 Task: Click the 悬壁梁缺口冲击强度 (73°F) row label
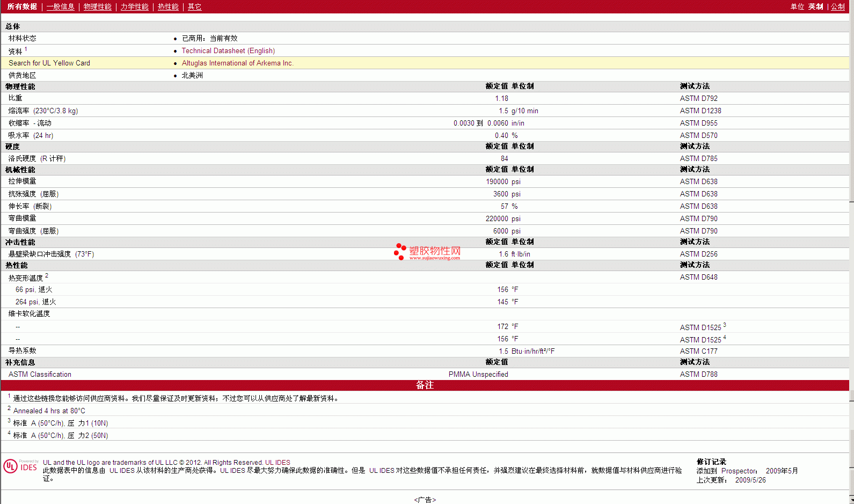(x=51, y=254)
